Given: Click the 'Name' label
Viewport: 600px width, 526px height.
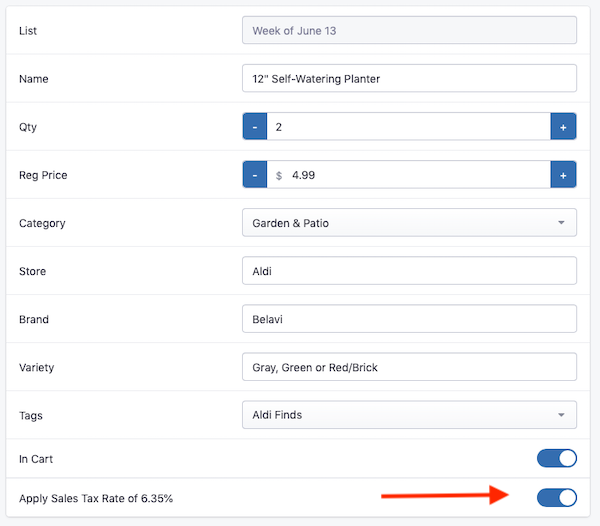Looking at the screenshot, I should 34,79.
